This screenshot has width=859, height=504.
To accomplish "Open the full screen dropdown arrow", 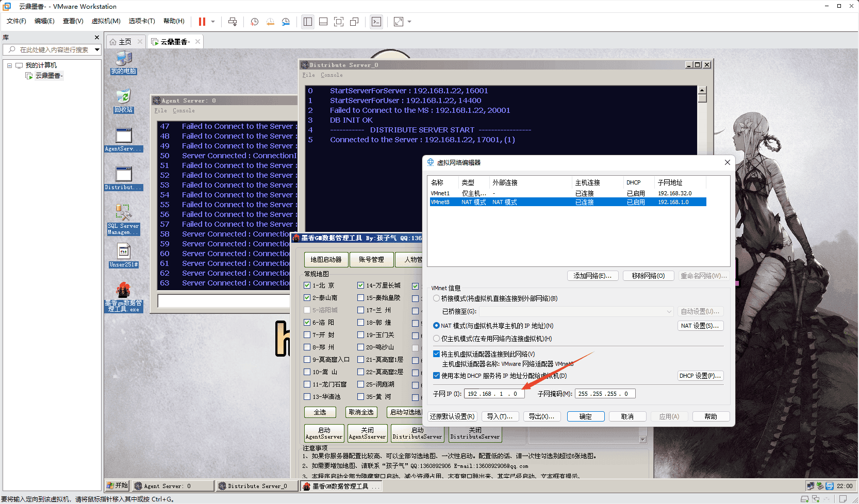I will [409, 22].
